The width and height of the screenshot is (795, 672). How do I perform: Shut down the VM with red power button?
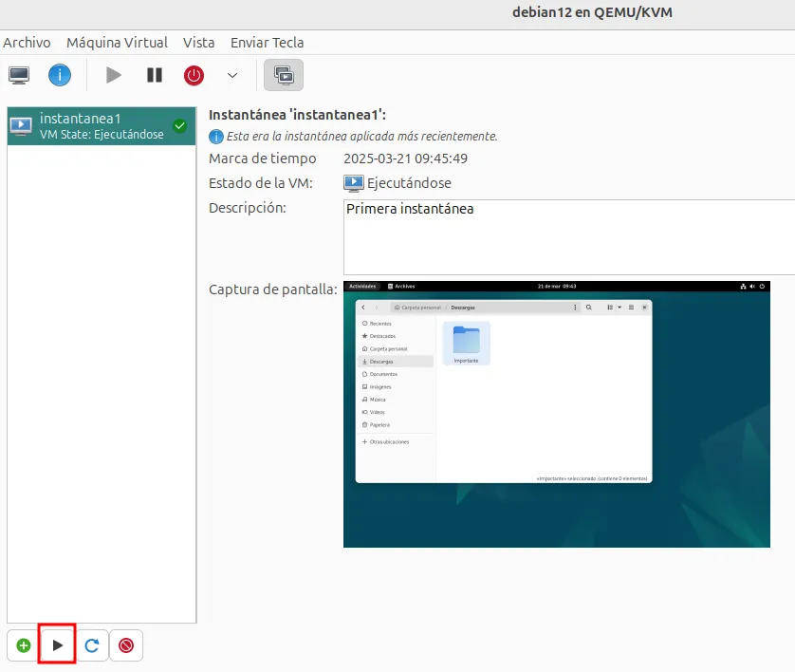point(194,75)
